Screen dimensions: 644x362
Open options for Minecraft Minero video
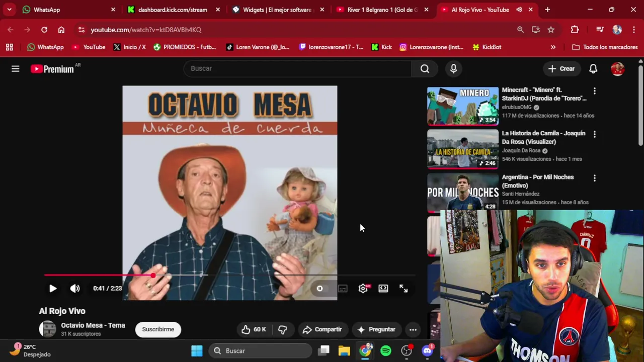595,91
